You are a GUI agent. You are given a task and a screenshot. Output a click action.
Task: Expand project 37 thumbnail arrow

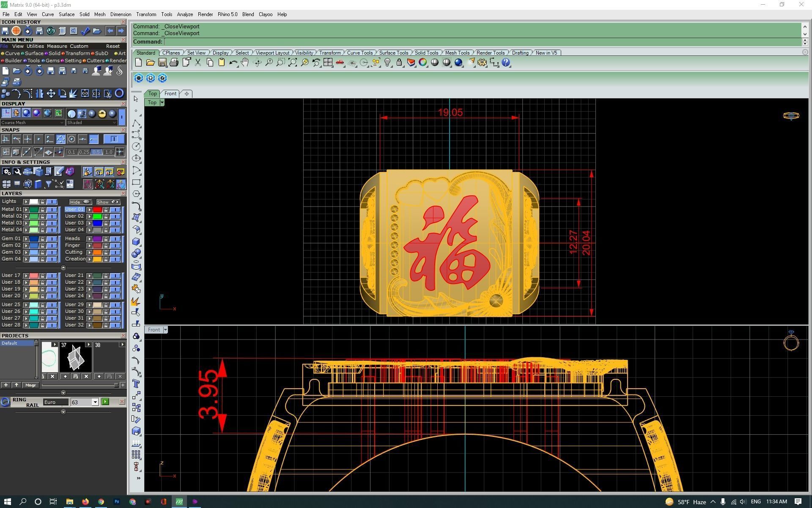coord(88,345)
